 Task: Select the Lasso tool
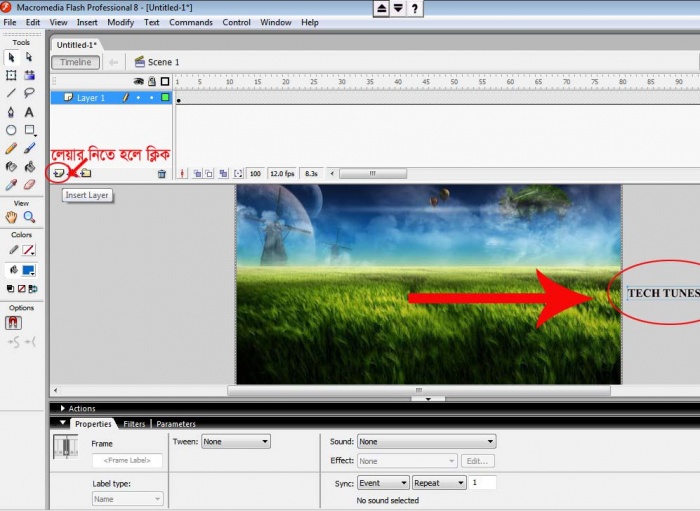click(x=29, y=93)
